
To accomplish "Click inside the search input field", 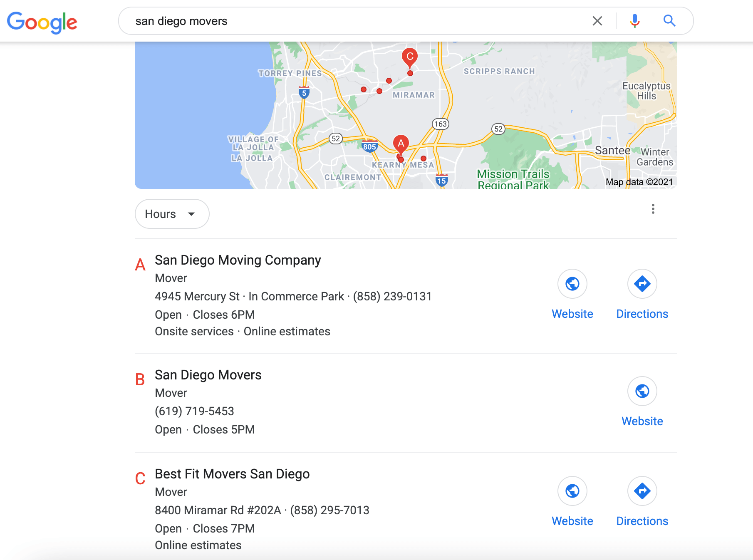I will pos(333,20).
